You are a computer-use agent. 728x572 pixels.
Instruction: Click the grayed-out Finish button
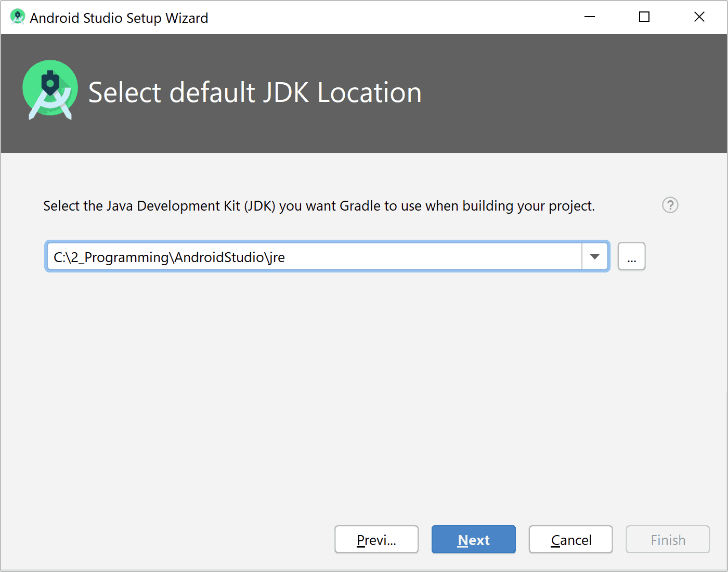668,540
